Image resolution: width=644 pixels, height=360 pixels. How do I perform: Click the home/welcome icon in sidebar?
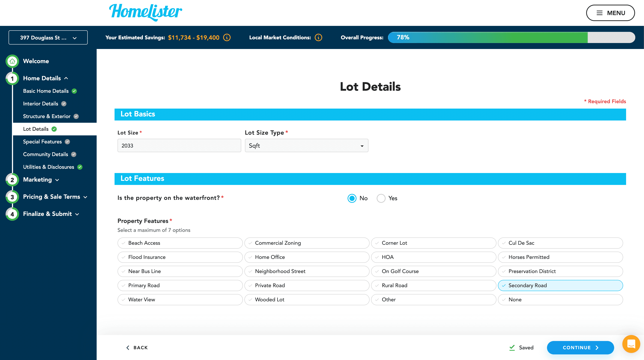12,61
